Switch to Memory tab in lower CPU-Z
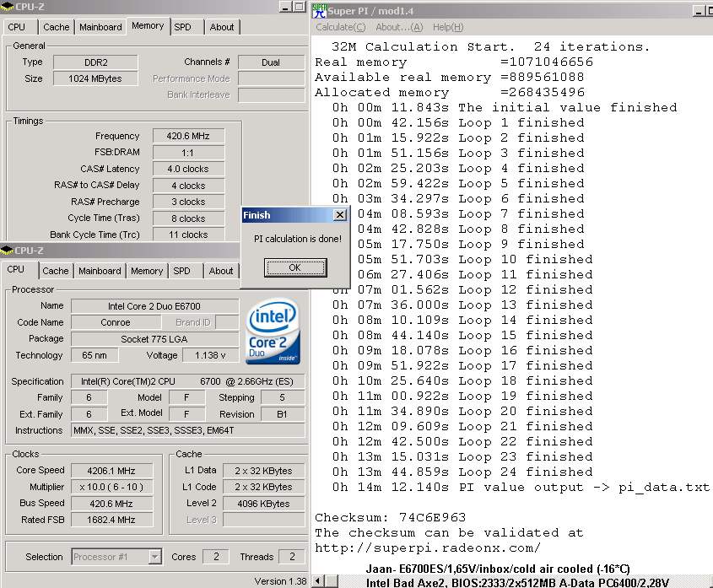 click(147, 271)
